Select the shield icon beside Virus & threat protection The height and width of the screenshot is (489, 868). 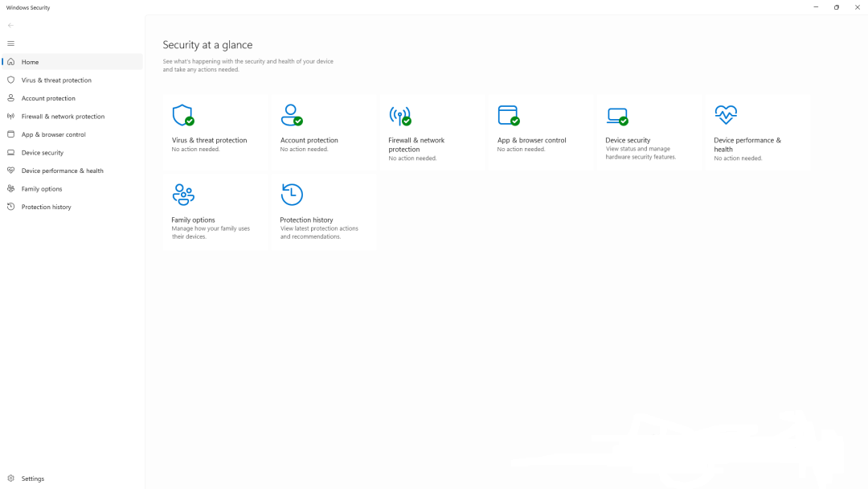click(x=10, y=80)
